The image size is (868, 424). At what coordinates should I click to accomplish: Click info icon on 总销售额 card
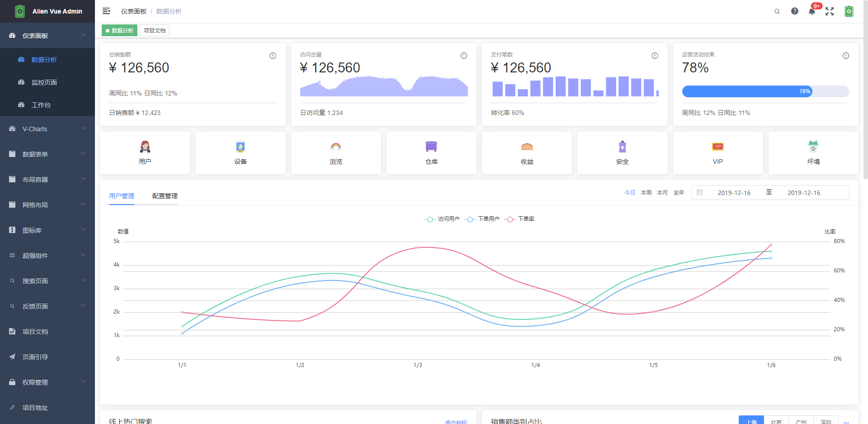tap(273, 56)
